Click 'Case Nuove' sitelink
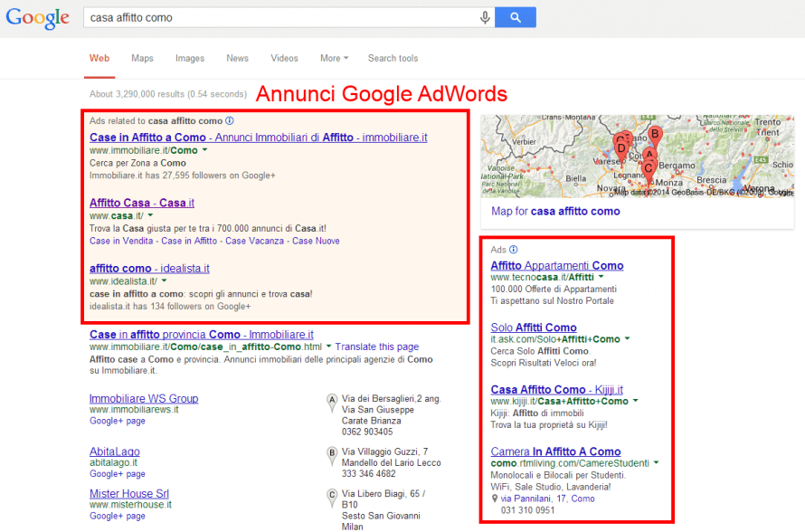 pyautogui.click(x=316, y=241)
